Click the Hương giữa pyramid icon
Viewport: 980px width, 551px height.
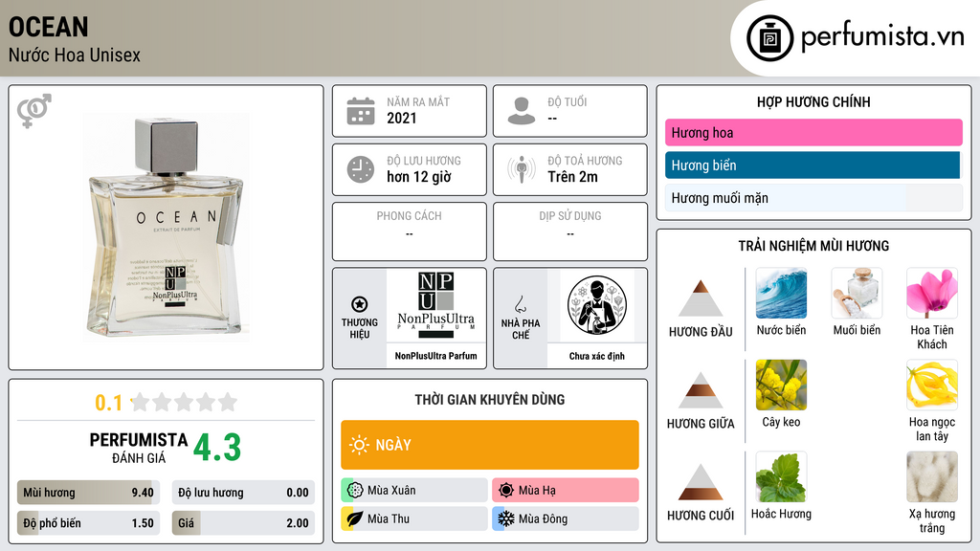pyautogui.click(x=701, y=390)
